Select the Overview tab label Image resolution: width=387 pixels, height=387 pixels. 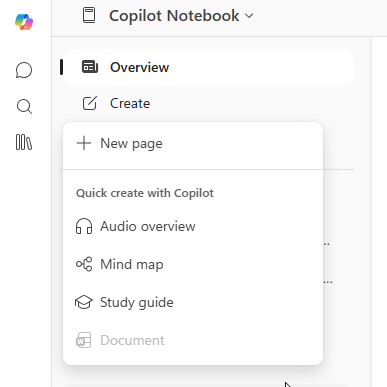click(140, 67)
